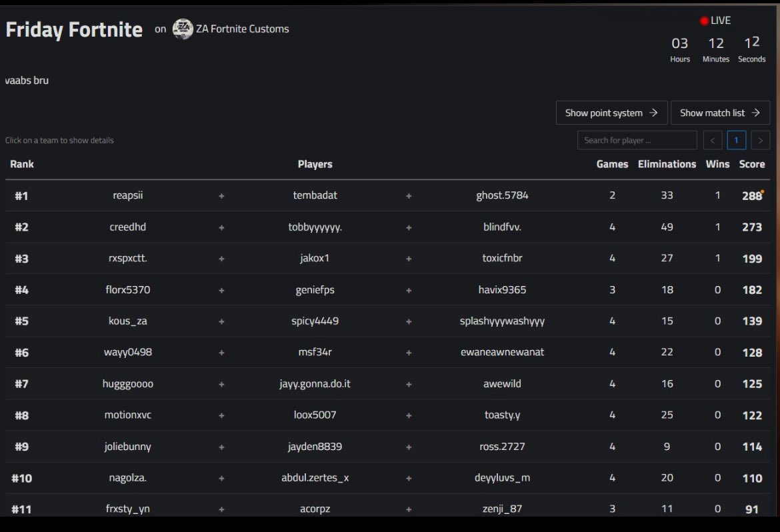Image resolution: width=780 pixels, height=532 pixels.
Task: Select the #2 rank cell
Action: pos(21,227)
